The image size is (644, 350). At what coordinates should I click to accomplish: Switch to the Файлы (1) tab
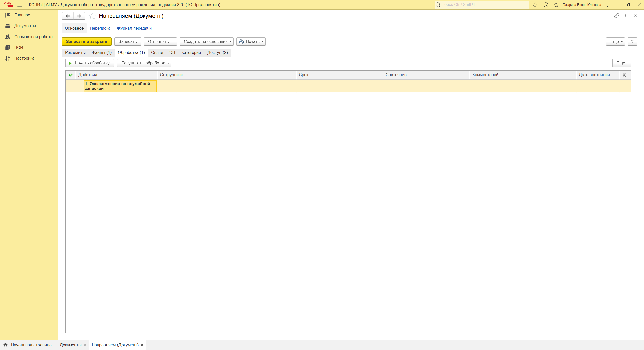102,52
